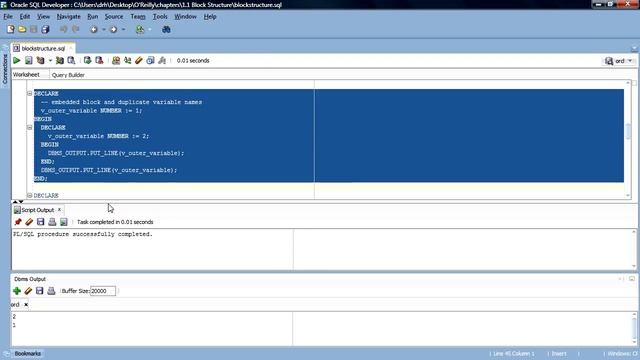Save Dbms Output using the disk icon
This screenshot has width=640, height=360.
(x=40, y=291)
